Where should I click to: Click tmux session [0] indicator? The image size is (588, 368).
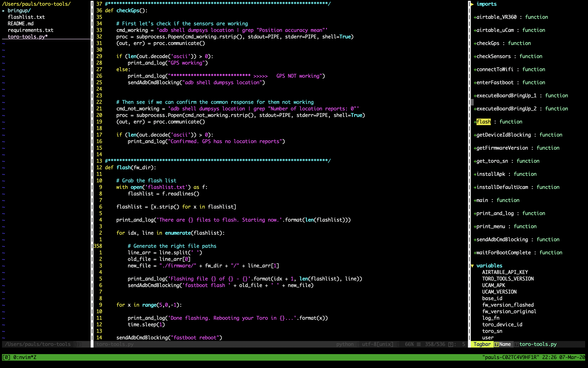click(x=6, y=357)
